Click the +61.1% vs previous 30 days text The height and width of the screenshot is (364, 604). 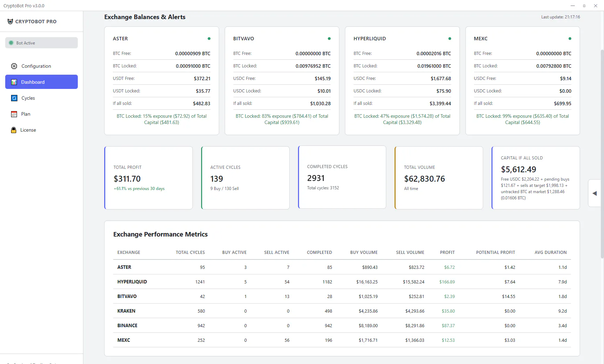139,189
